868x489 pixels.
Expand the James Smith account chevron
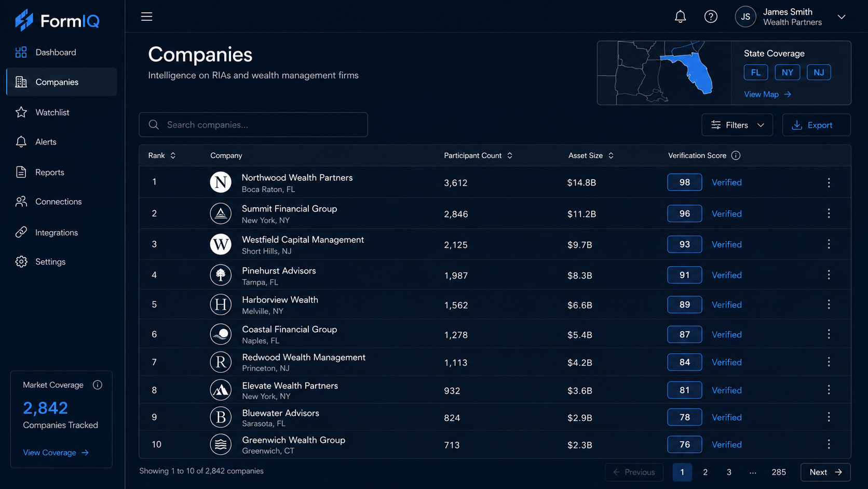[x=842, y=17]
